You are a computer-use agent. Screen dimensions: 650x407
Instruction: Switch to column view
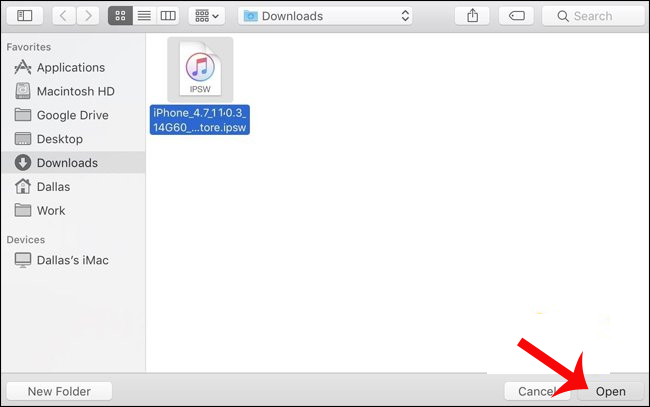coord(168,16)
